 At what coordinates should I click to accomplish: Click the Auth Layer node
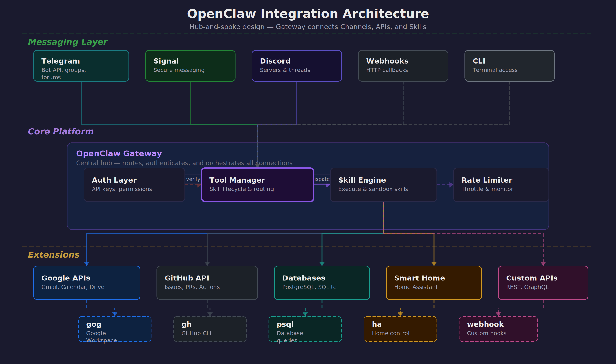click(134, 184)
